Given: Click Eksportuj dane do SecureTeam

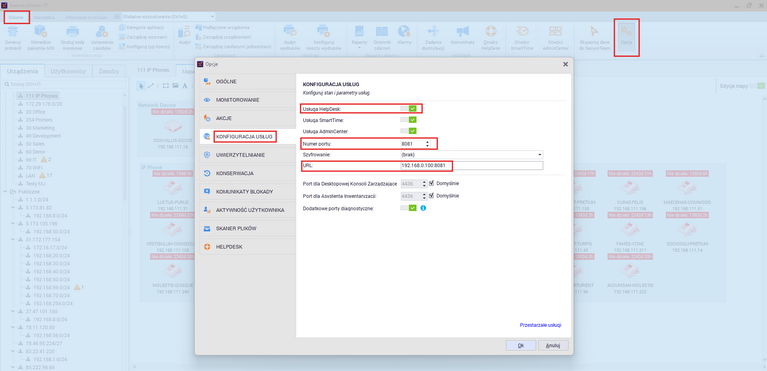Looking at the screenshot, I should (594, 38).
